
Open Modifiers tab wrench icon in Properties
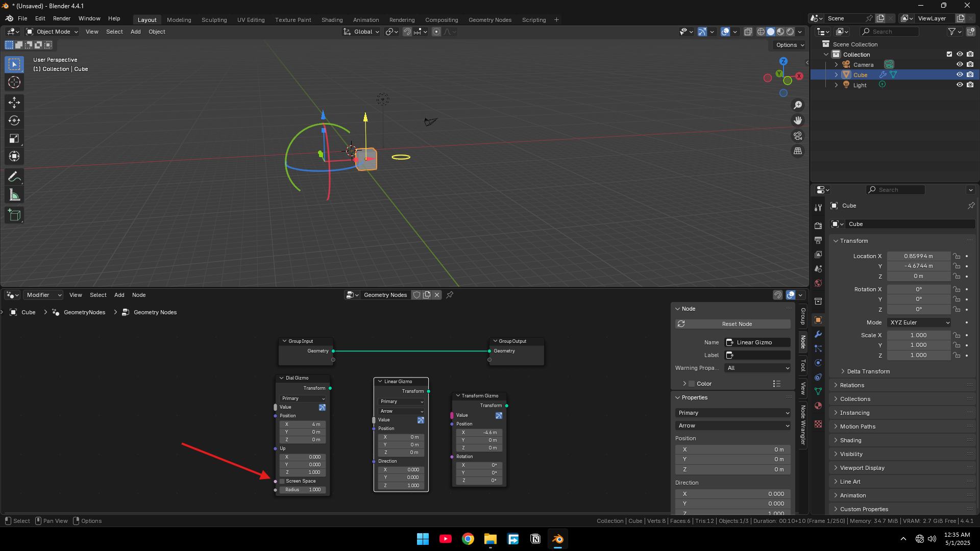(x=818, y=334)
